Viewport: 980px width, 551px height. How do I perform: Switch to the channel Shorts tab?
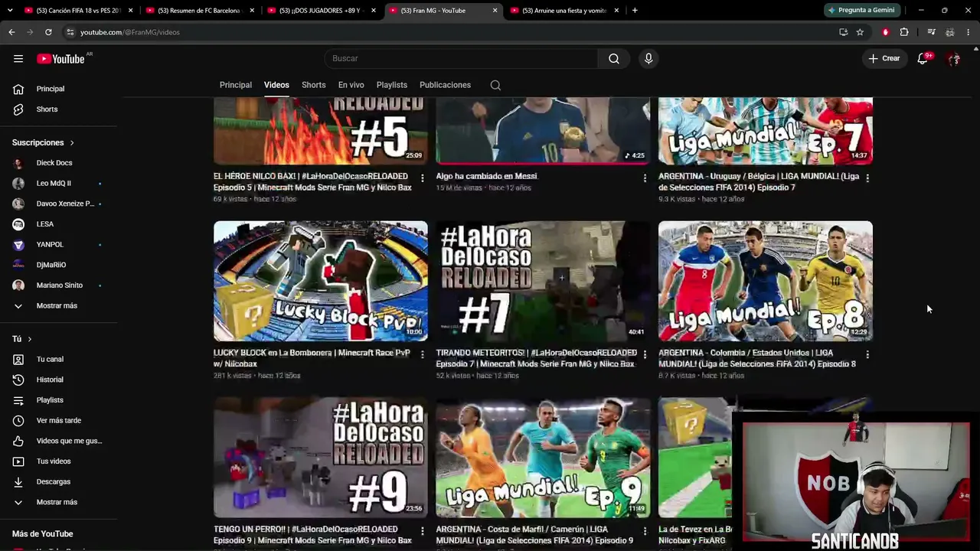(314, 85)
